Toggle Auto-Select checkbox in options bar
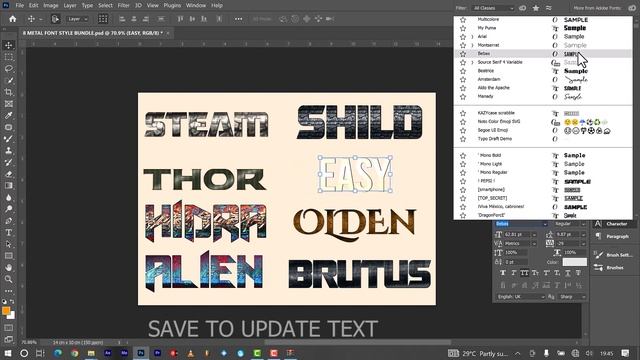The height and width of the screenshot is (360, 640). click(55, 19)
